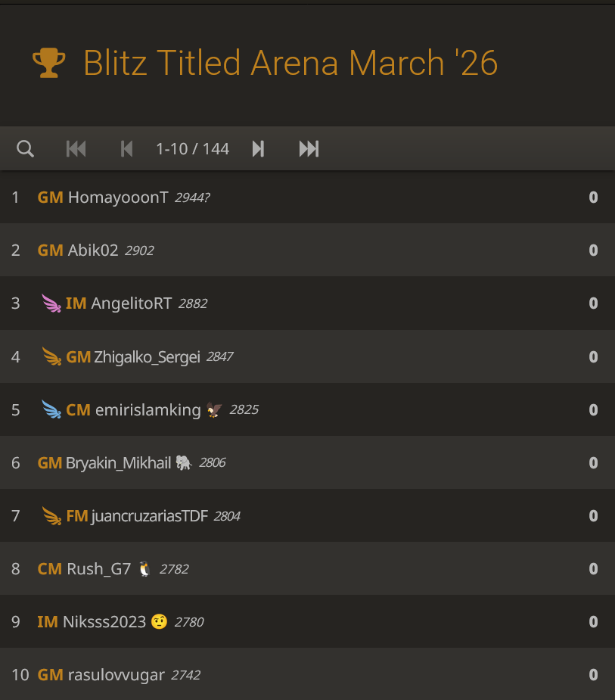Click the 1-10 / 144 page indicator
Screen dimensions: 615x700
192,148
